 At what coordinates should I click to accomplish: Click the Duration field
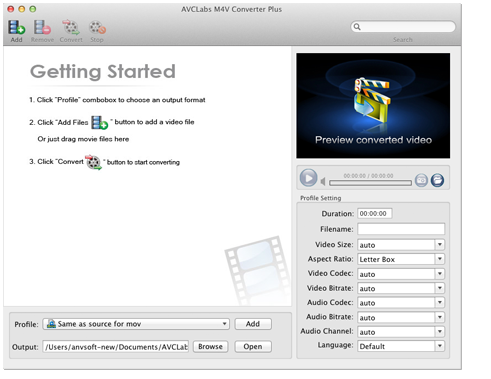pos(375,213)
